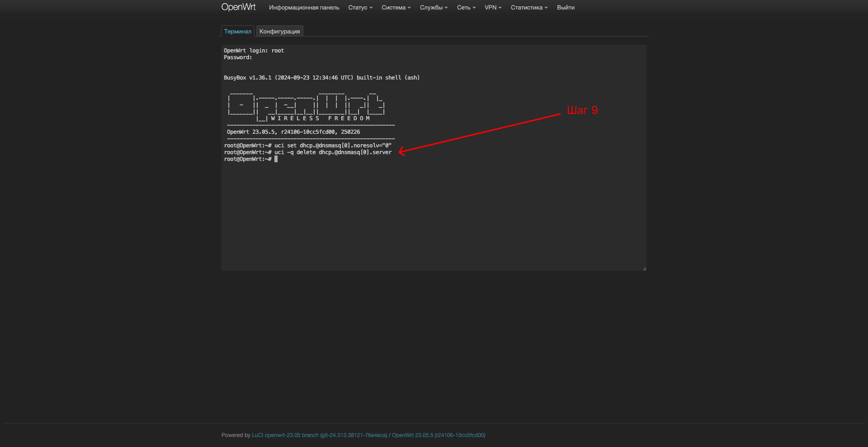
Task: Expand the Службы dropdown menu
Action: coord(434,8)
